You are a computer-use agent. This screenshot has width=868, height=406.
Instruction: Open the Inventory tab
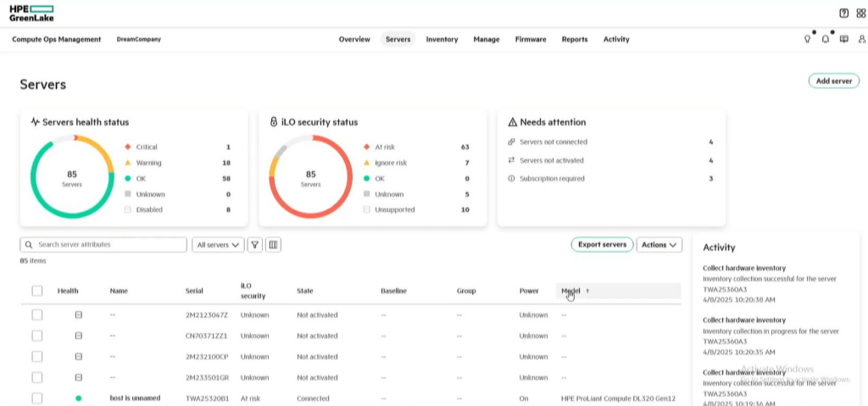442,39
